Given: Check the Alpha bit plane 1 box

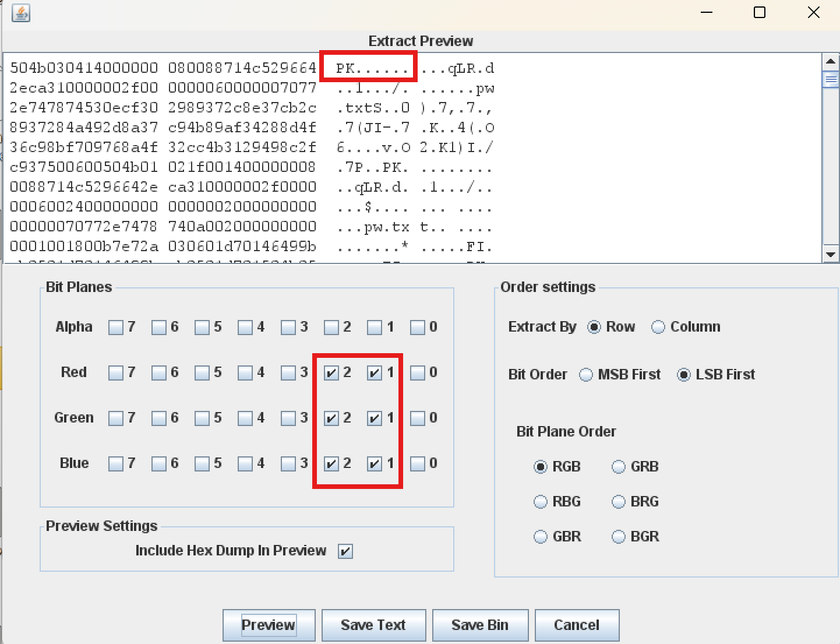Looking at the screenshot, I should pyautogui.click(x=375, y=328).
